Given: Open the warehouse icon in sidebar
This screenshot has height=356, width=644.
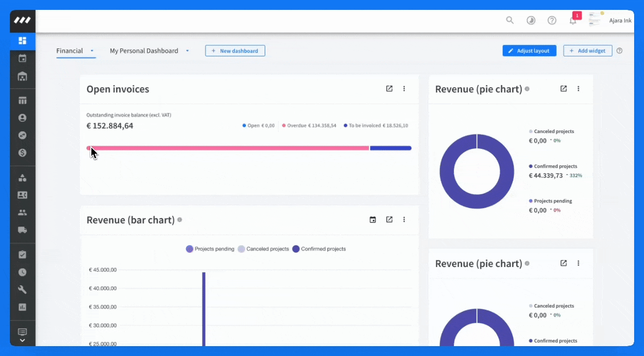Looking at the screenshot, I should coord(22,76).
